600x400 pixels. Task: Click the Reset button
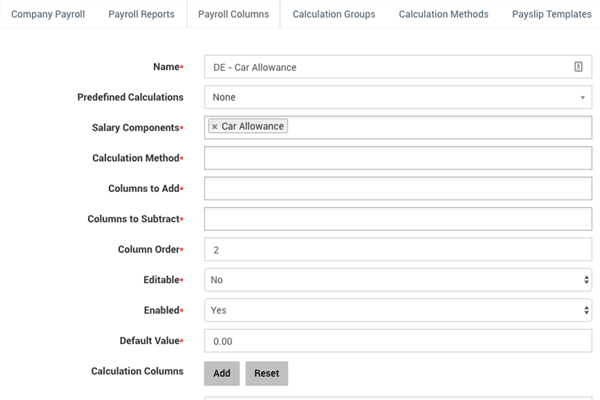pos(266,373)
